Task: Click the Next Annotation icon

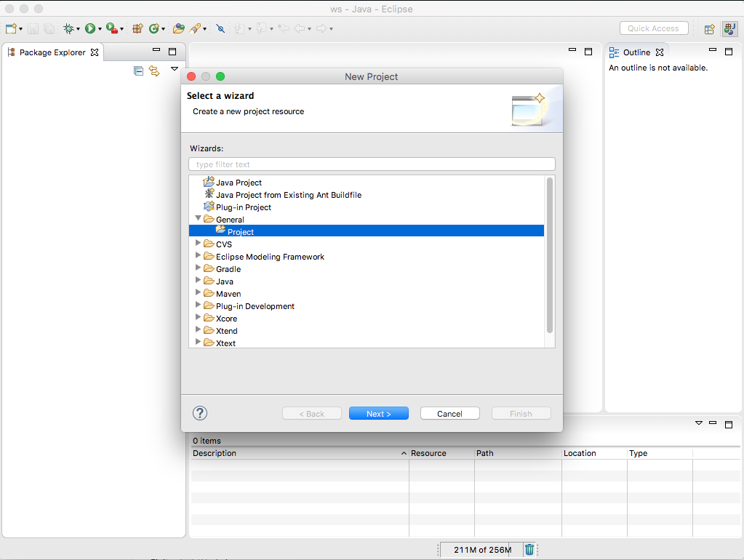Action: pos(239,28)
